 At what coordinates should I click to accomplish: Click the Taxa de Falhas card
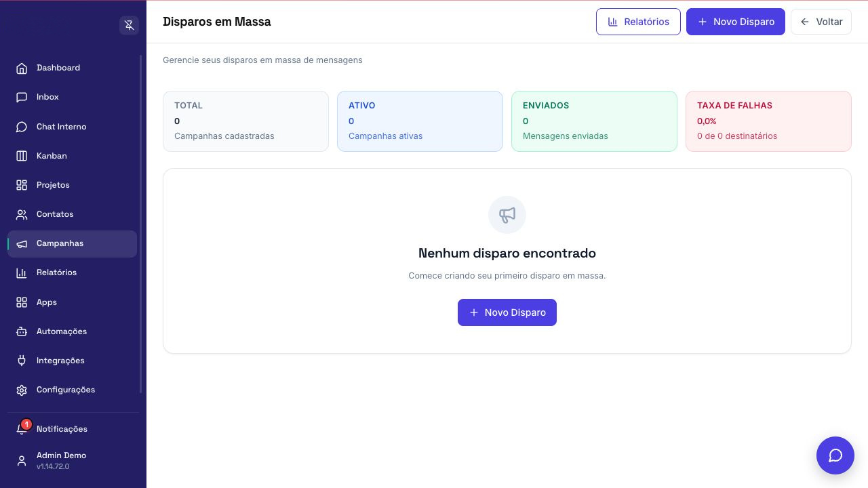tap(768, 121)
